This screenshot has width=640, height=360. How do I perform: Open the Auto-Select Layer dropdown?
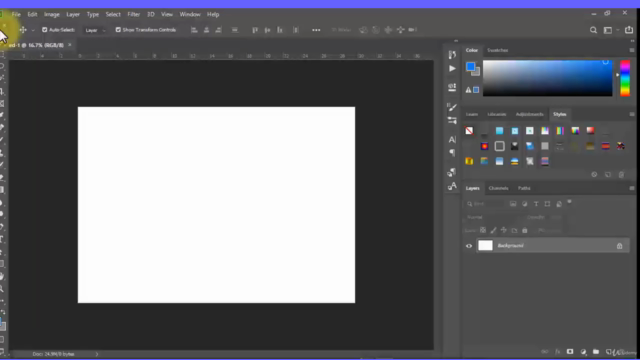(95, 30)
